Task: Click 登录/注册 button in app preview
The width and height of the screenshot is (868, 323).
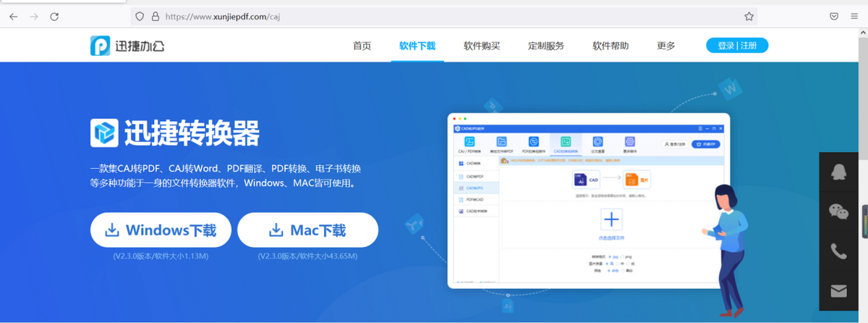Action: 675,144
